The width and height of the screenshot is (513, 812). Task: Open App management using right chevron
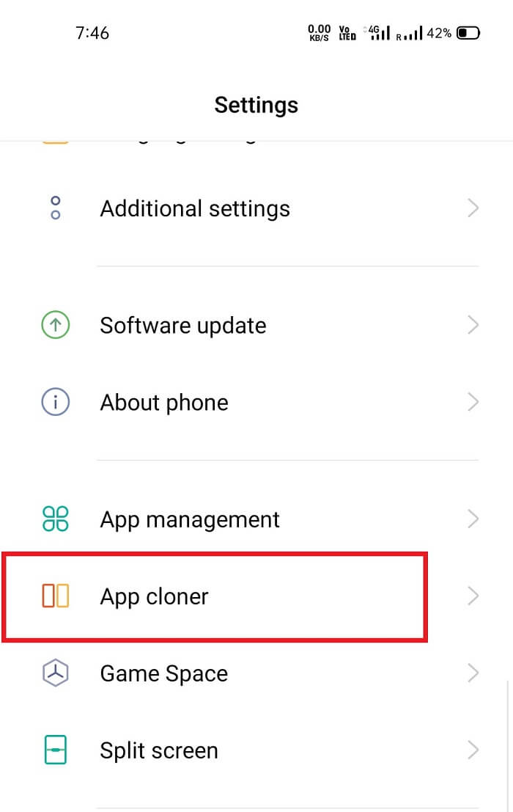click(473, 519)
